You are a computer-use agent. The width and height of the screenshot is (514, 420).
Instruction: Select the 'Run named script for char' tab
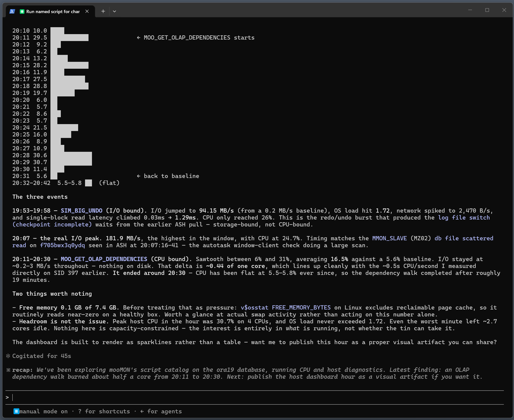pos(51,11)
